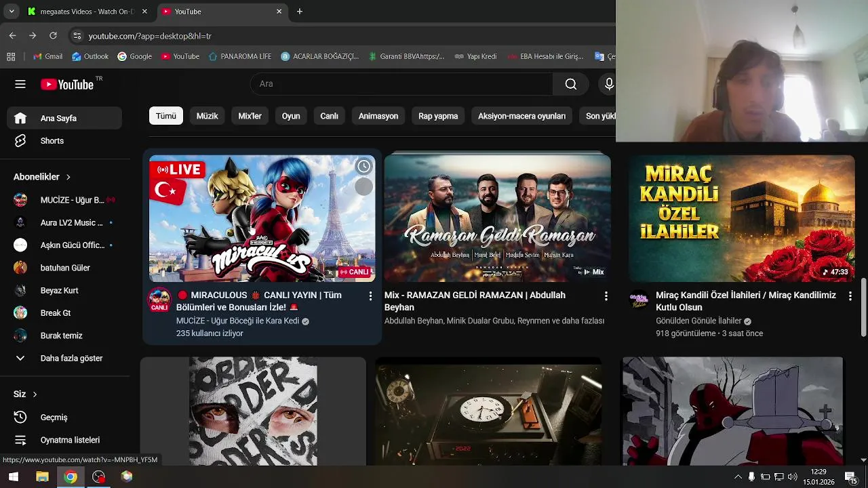868x488 pixels.
Task: Select the Canlı filter chip
Action: [330, 116]
